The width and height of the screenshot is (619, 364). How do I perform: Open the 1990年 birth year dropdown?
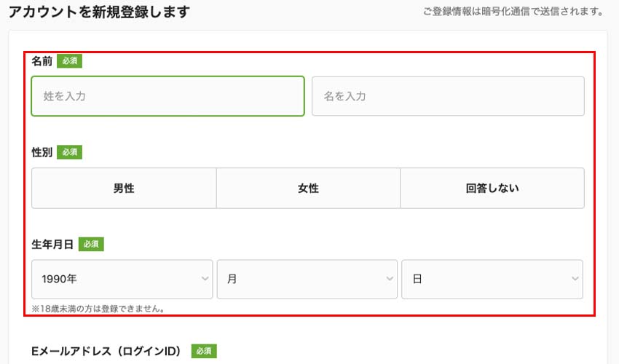click(x=122, y=279)
